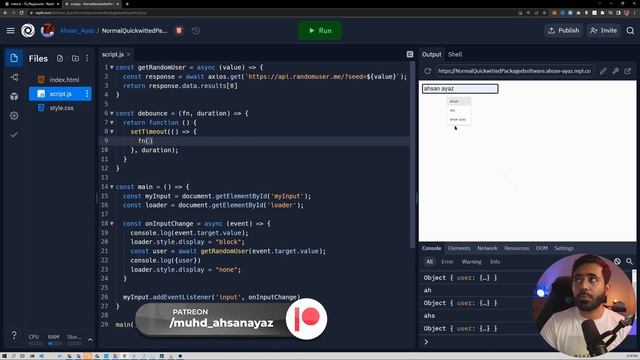Open the search icon in the top bar
Screen dimensions: 640x360
click(630, 31)
